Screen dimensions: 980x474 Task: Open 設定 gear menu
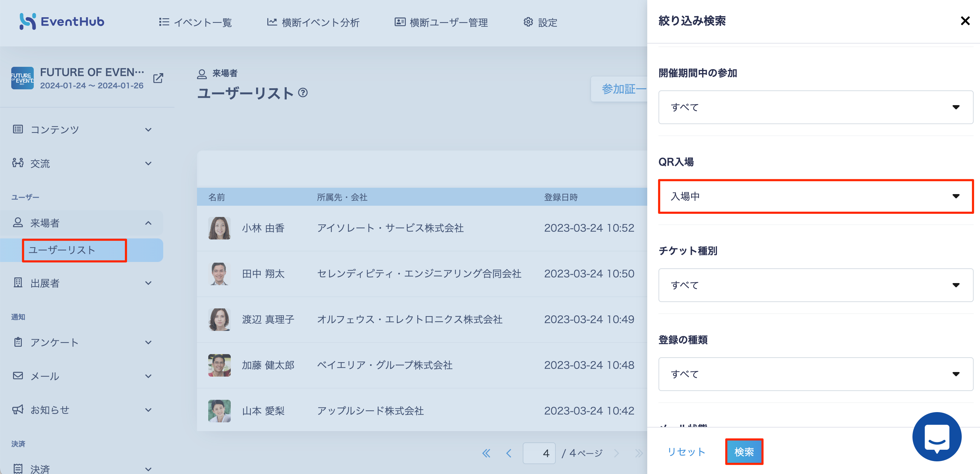tap(540, 23)
